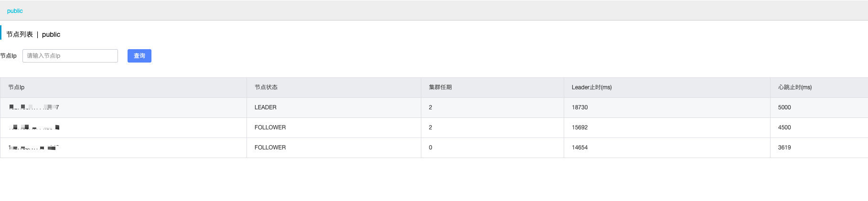Click the 心跳止时(ms) column header
The image size is (868, 201).
pyautogui.click(x=794, y=87)
